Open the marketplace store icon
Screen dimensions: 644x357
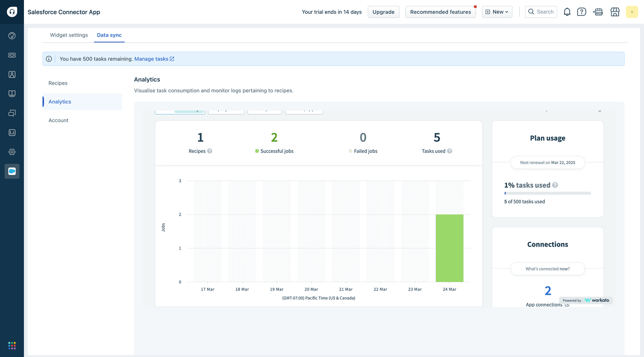(615, 12)
